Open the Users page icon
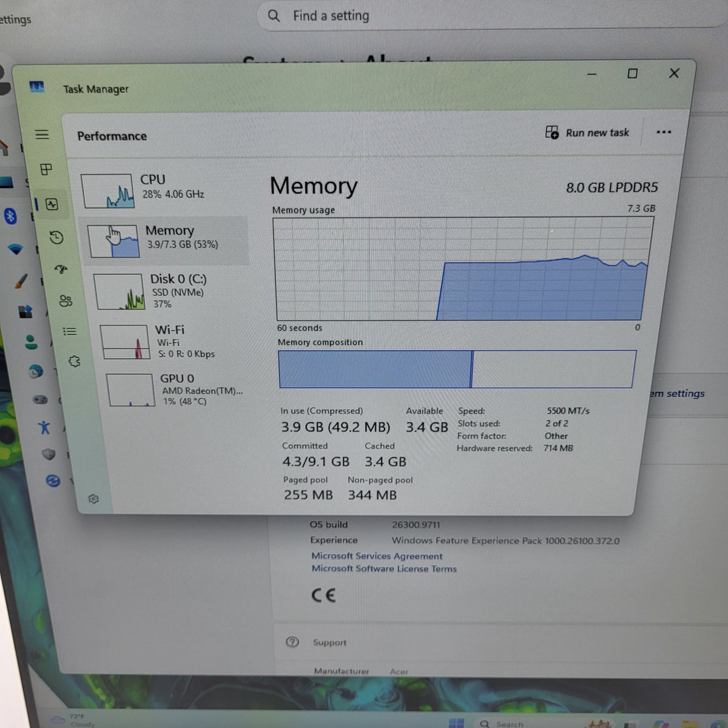 (x=66, y=301)
